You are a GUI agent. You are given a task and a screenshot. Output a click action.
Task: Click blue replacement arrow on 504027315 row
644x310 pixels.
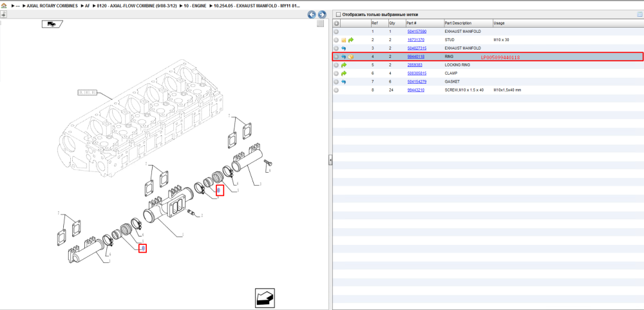(x=344, y=48)
